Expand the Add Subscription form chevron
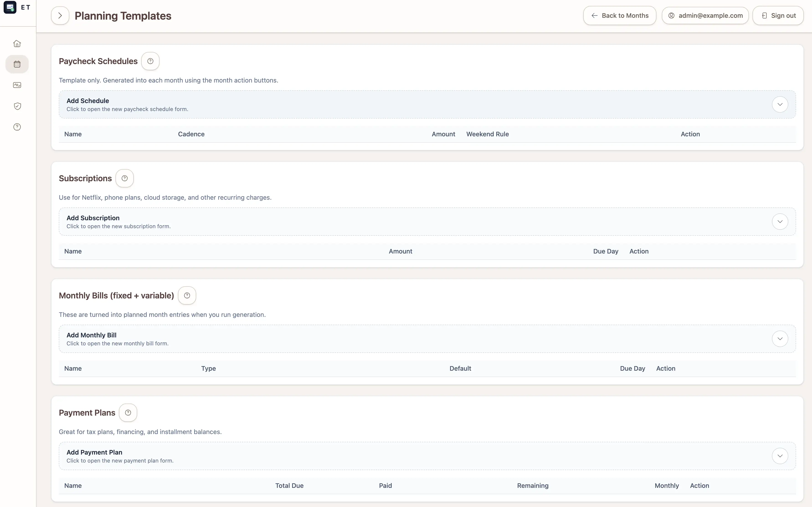The image size is (812, 507). pyautogui.click(x=780, y=222)
